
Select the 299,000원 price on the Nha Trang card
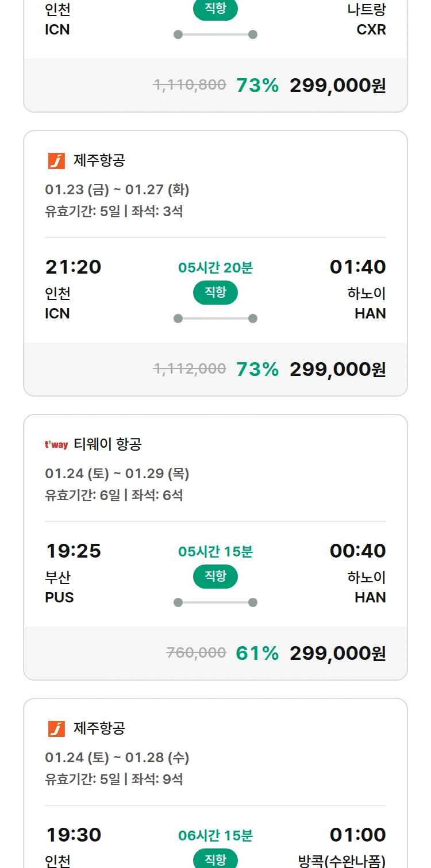coord(337,86)
